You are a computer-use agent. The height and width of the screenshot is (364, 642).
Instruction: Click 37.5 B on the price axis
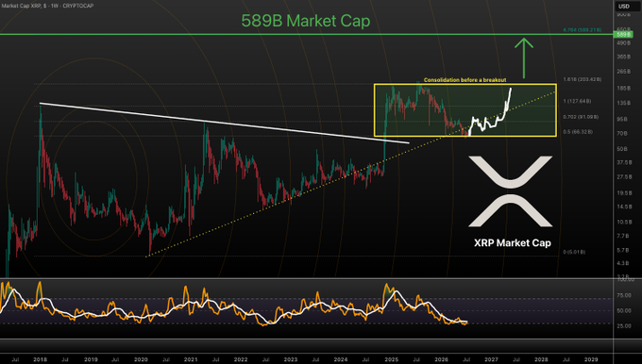624,163
